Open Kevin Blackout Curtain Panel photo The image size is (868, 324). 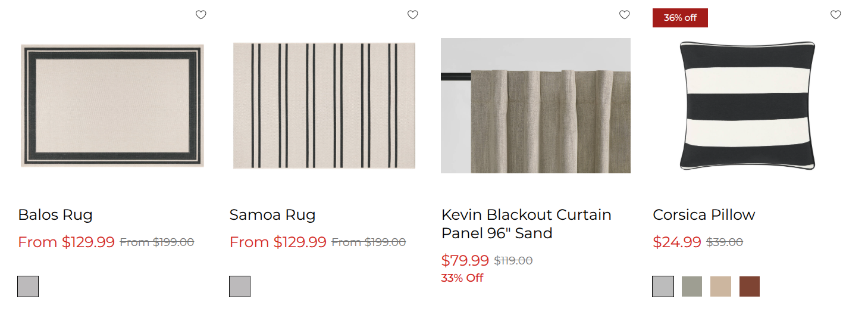[535, 105]
